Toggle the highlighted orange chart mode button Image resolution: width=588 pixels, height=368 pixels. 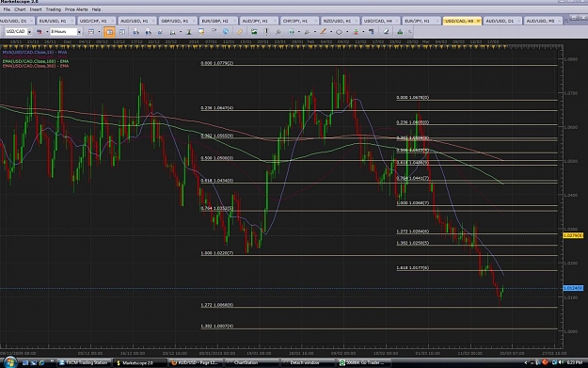pos(109,32)
